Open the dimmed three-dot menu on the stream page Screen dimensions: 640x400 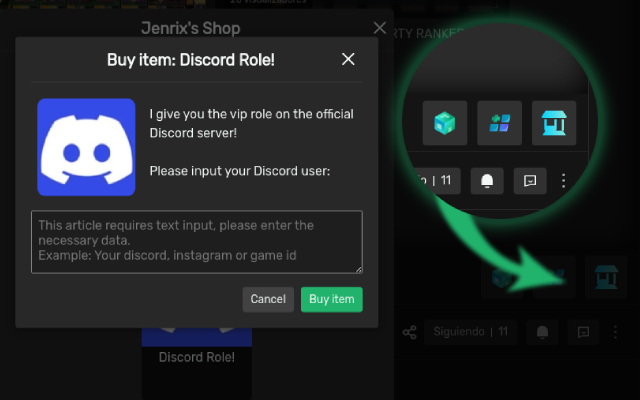tap(615, 332)
